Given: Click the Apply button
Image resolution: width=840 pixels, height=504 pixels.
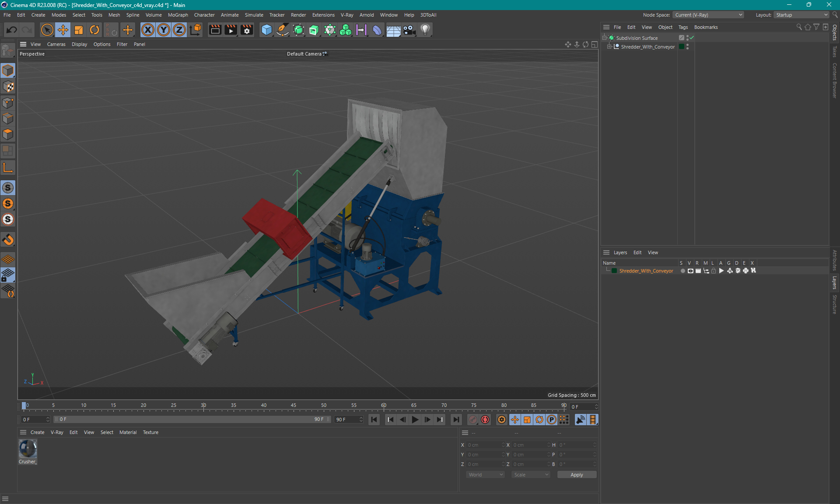Looking at the screenshot, I should click(x=576, y=475).
